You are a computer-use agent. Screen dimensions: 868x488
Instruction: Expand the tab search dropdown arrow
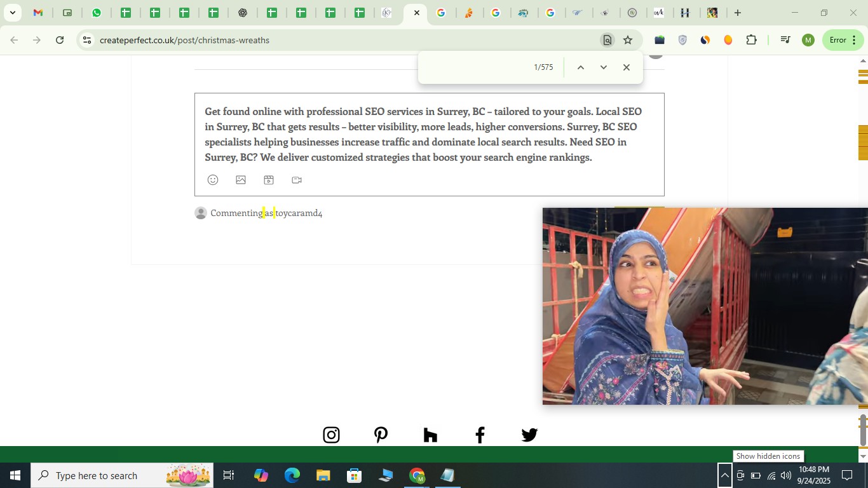pos(12,13)
